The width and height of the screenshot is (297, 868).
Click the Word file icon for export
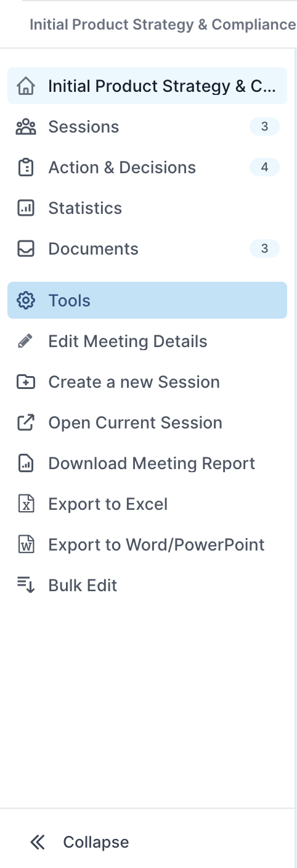[x=25, y=545]
